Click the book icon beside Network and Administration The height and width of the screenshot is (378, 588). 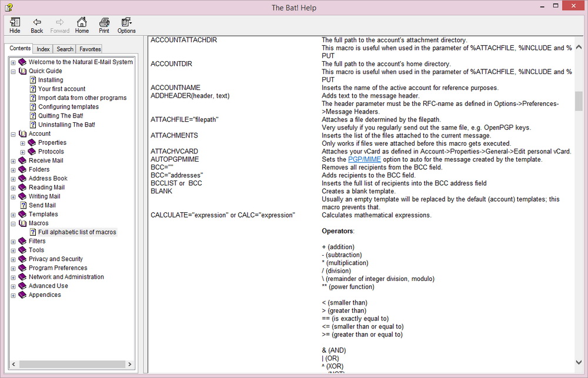22,277
